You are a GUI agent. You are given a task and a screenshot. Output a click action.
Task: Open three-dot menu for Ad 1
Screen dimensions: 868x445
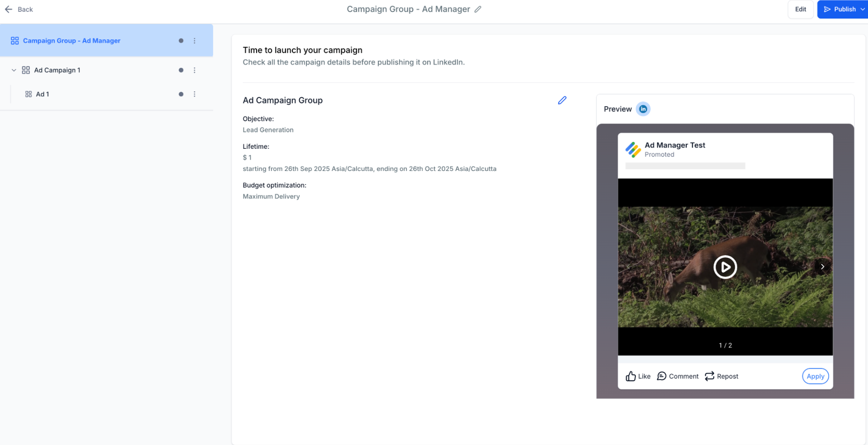click(195, 94)
